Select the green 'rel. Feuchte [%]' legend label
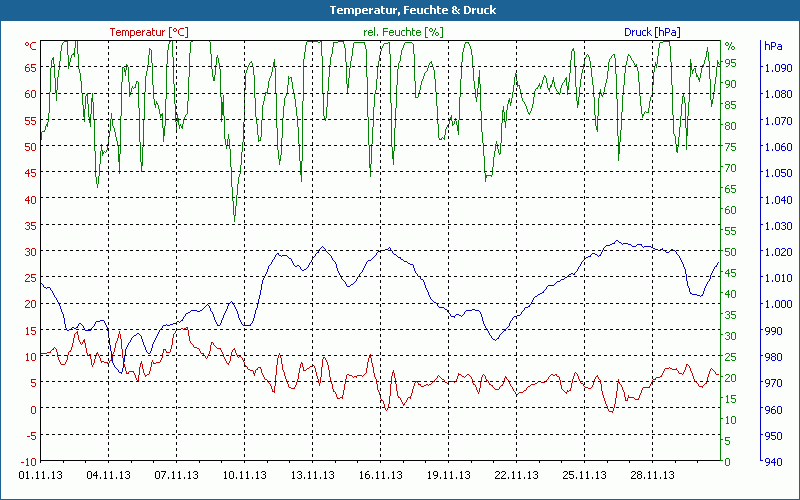The width and height of the screenshot is (800, 500). point(403,32)
